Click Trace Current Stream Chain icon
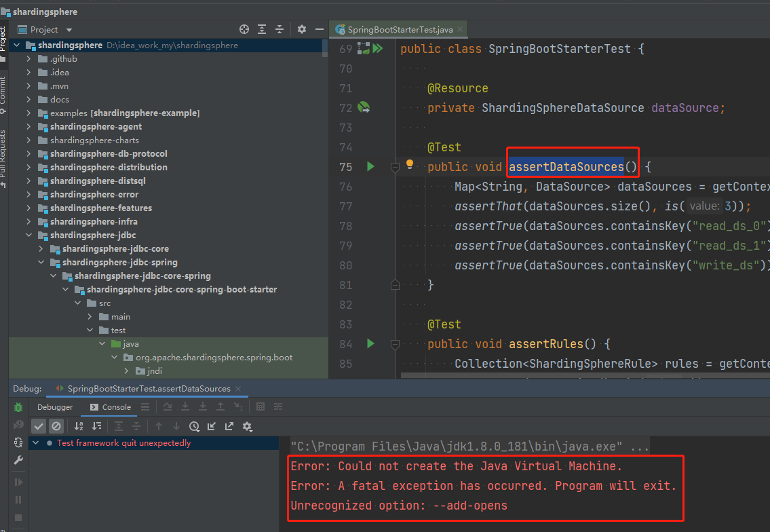Screen dimensions: 770x532 278,406
